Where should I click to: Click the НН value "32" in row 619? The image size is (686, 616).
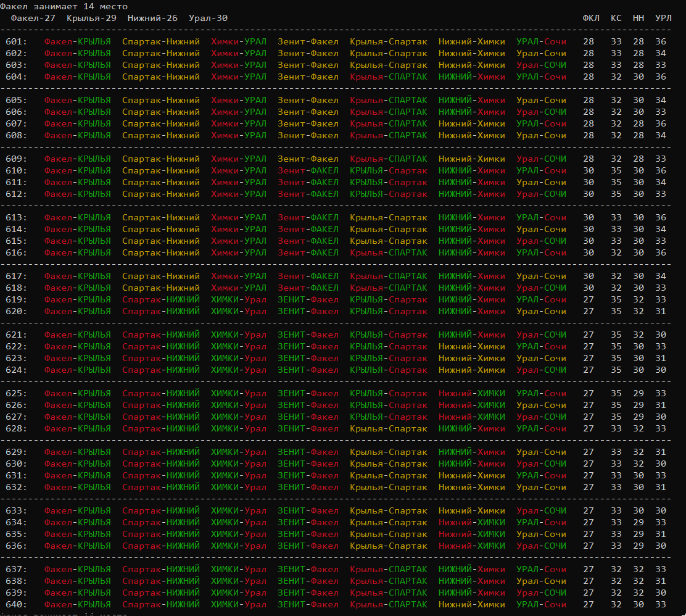pyautogui.click(x=638, y=300)
